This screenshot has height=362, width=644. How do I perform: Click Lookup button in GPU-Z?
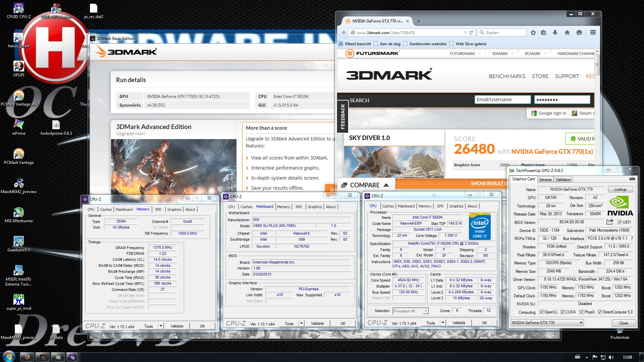(620, 189)
